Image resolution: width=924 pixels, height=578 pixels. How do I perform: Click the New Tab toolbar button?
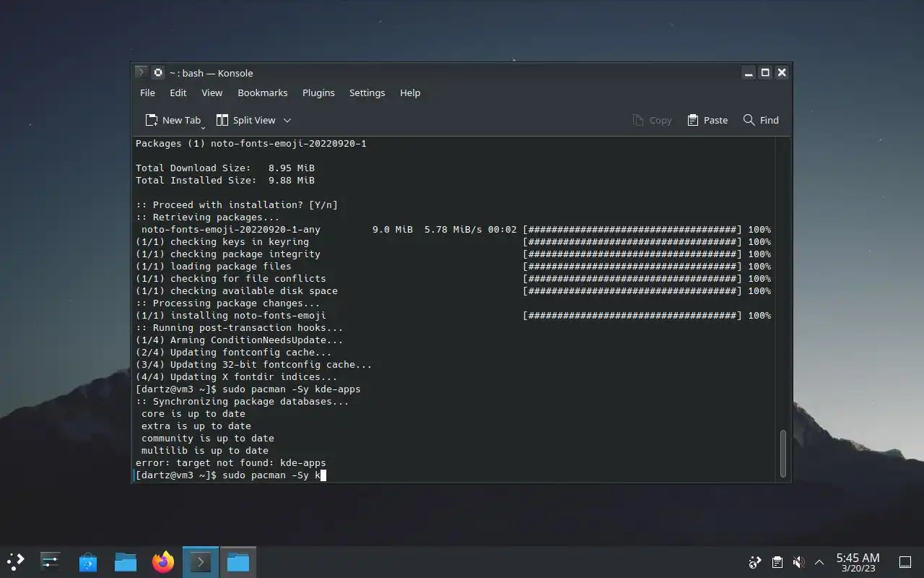173,120
